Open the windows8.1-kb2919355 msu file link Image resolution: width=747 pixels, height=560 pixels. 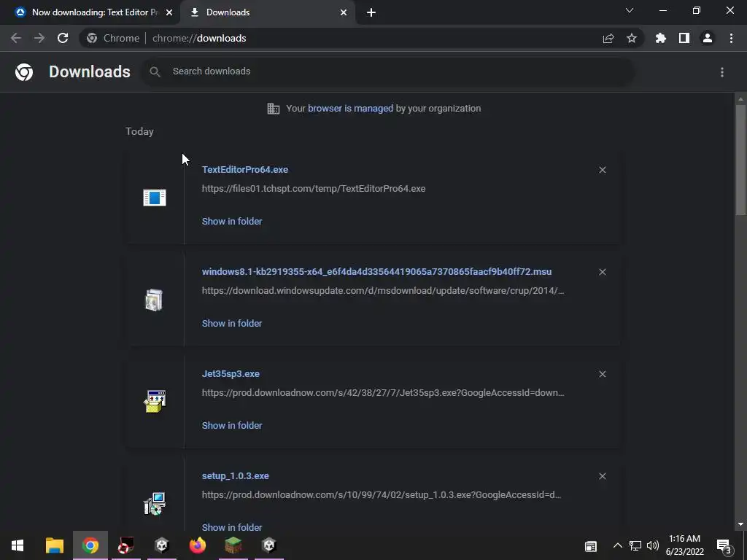coord(377,271)
